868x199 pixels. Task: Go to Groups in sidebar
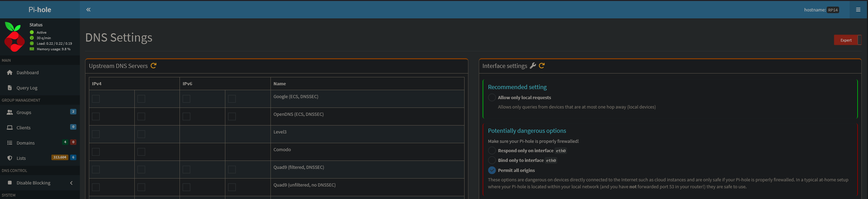(x=24, y=112)
